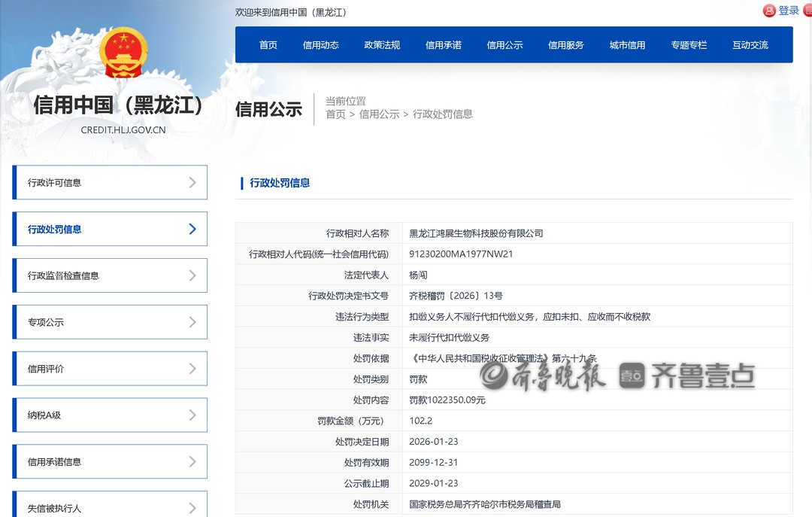Click 首页 in the breadcrumb trail
The image size is (812, 517).
coord(335,114)
